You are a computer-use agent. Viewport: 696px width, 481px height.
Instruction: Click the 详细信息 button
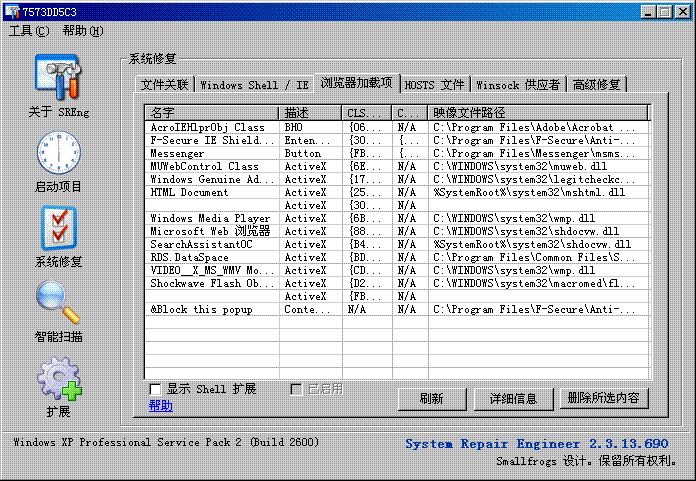(513, 398)
